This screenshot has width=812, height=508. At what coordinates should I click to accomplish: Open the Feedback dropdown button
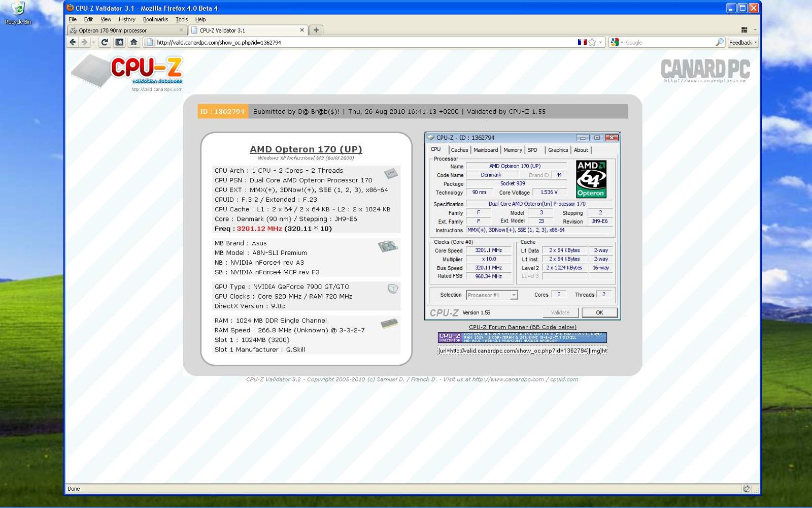tap(743, 42)
